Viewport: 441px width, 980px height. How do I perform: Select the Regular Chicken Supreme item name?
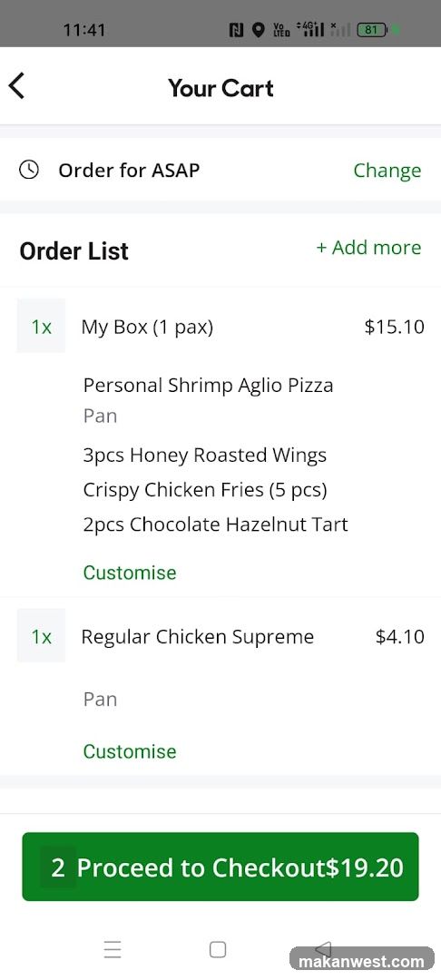pyautogui.click(x=198, y=637)
